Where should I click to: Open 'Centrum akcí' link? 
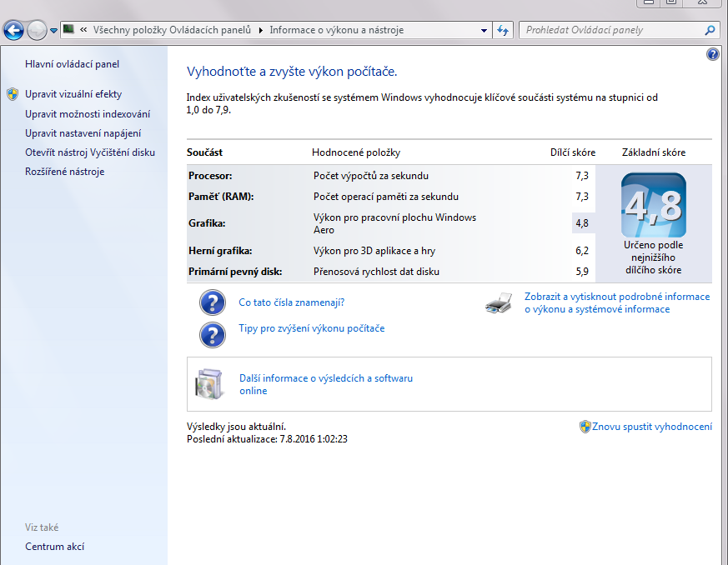point(55,547)
